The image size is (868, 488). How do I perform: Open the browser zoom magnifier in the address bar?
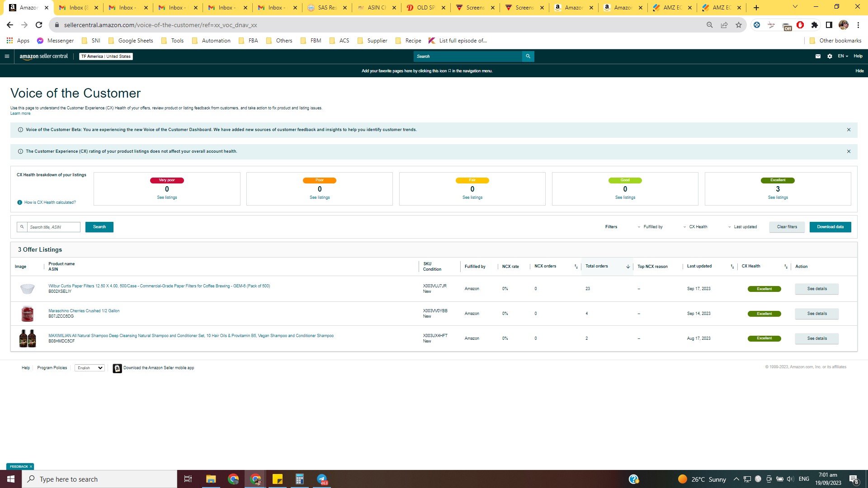pyautogui.click(x=710, y=25)
